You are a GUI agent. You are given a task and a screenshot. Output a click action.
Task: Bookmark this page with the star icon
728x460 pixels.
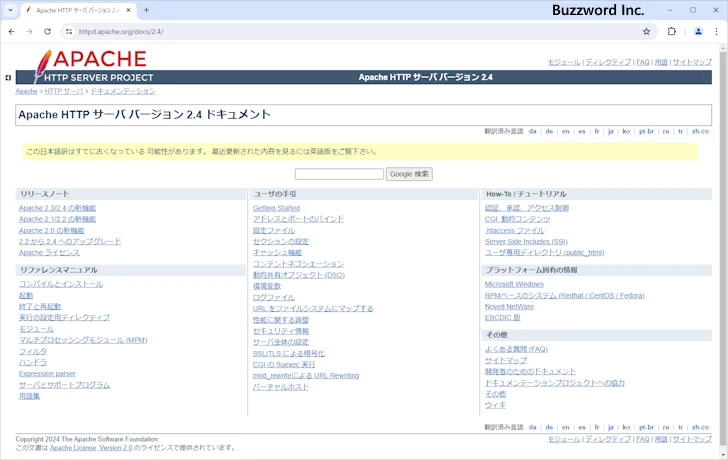(x=646, y=32)
